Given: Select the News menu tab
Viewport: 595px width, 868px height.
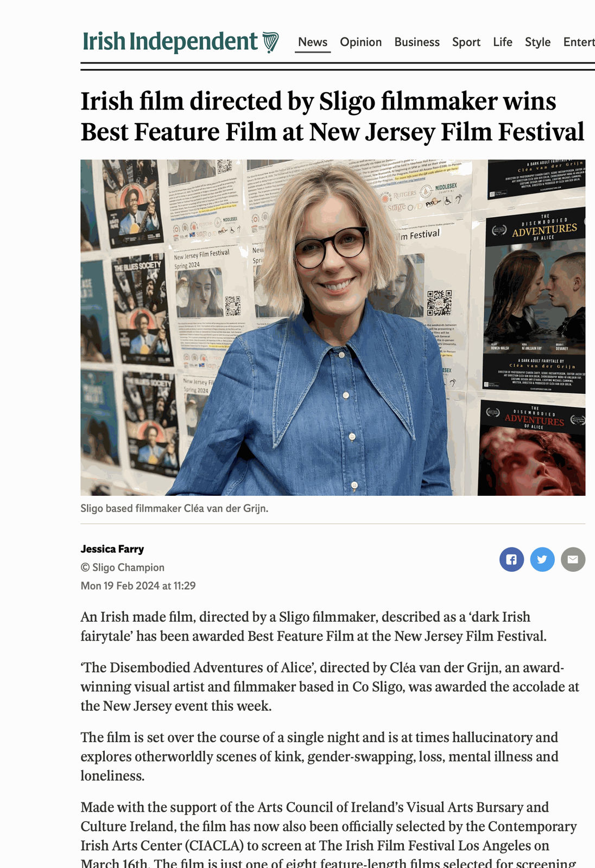Looking at the screenshot, I should tap(313, 42).
